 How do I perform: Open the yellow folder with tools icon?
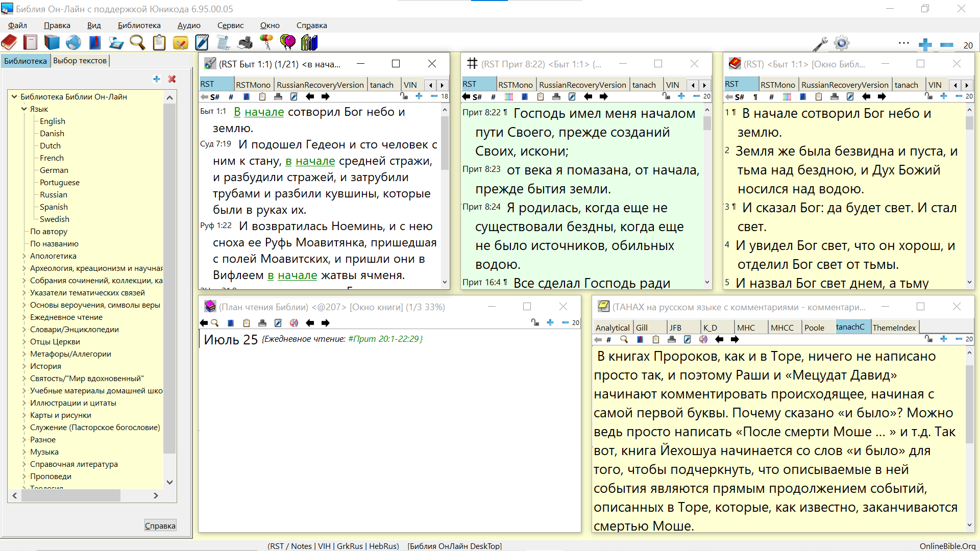181,43
